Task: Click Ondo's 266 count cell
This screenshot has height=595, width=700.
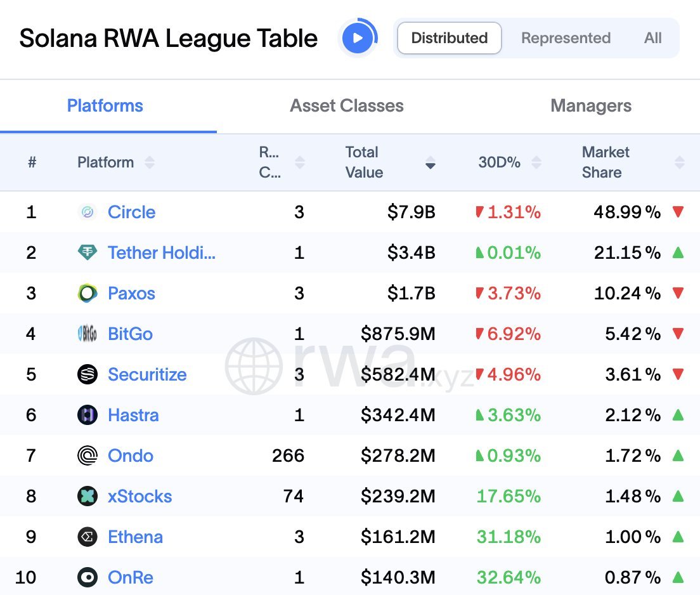Action: (288, 455)
